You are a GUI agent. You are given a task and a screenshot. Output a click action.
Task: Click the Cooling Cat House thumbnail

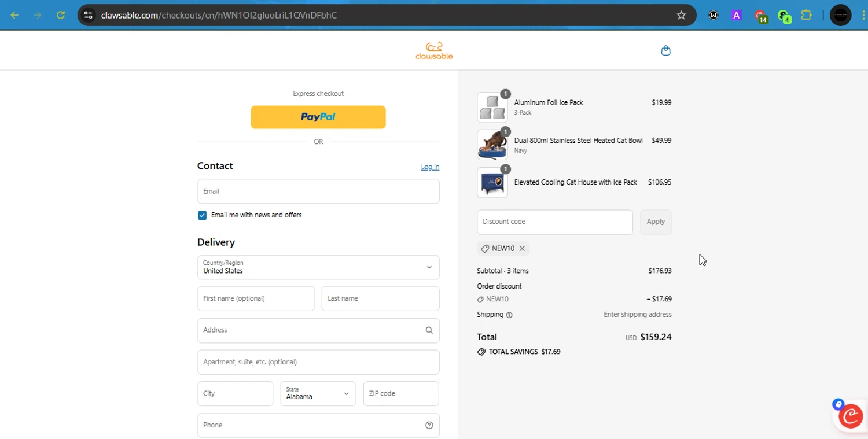pyautogui.click(x=492, y=182)
